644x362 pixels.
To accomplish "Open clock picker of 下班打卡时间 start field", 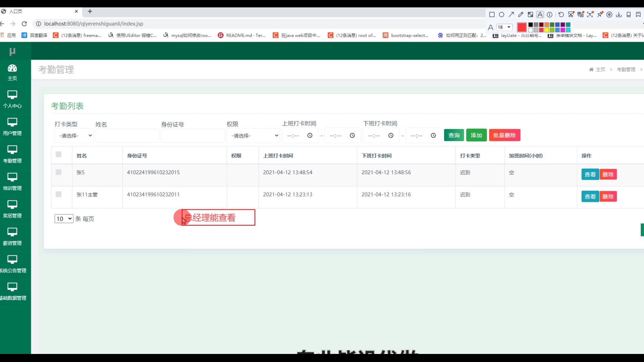I will pos(391,135).
